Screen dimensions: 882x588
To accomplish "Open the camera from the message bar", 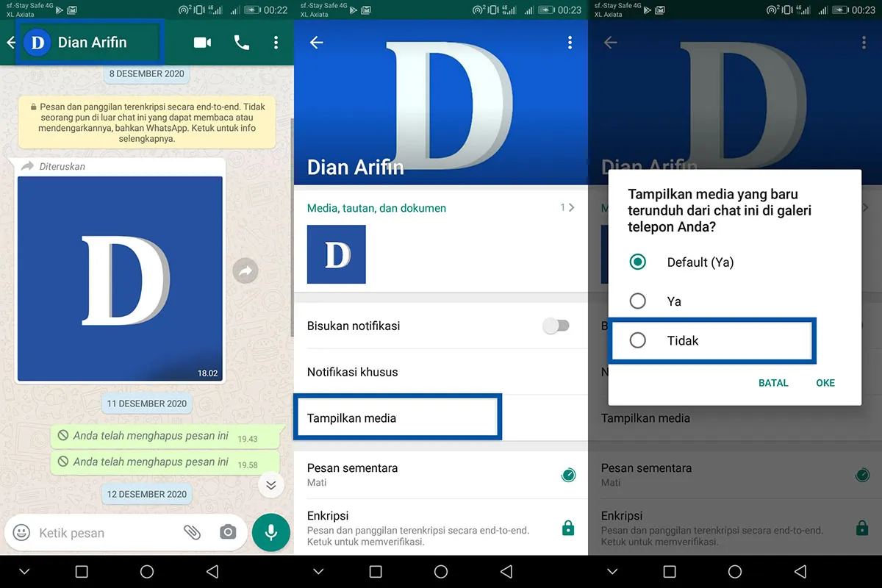I will (228, 532).
